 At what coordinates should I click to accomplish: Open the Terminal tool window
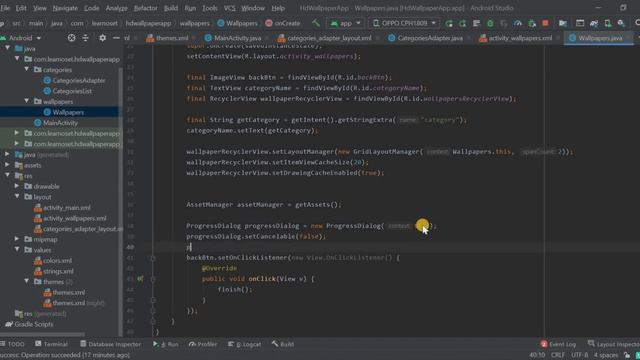(x=51, y=344)
